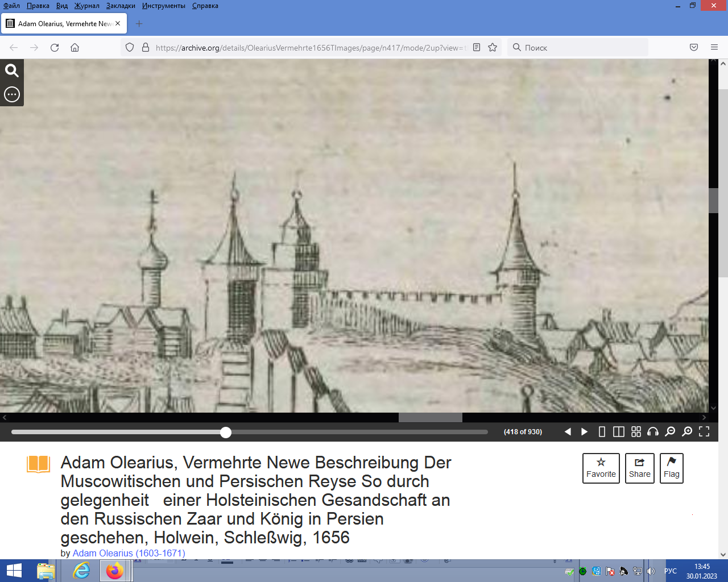Image resolution: width=728 pixels, height=582 pixels.
Task: Flag this item
Action: [672, 468]
